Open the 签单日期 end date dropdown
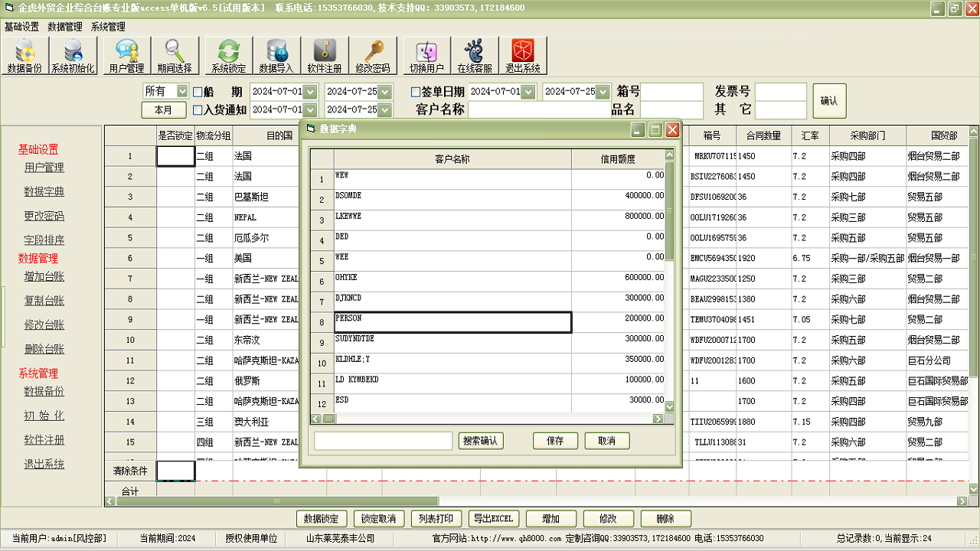980x551 pixels. pyautogui.click(x=603, y=92)
